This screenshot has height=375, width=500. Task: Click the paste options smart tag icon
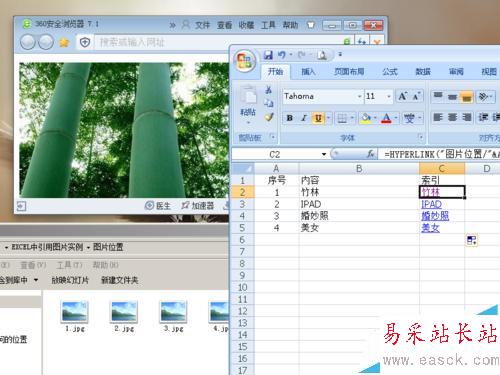coord(471,240)
